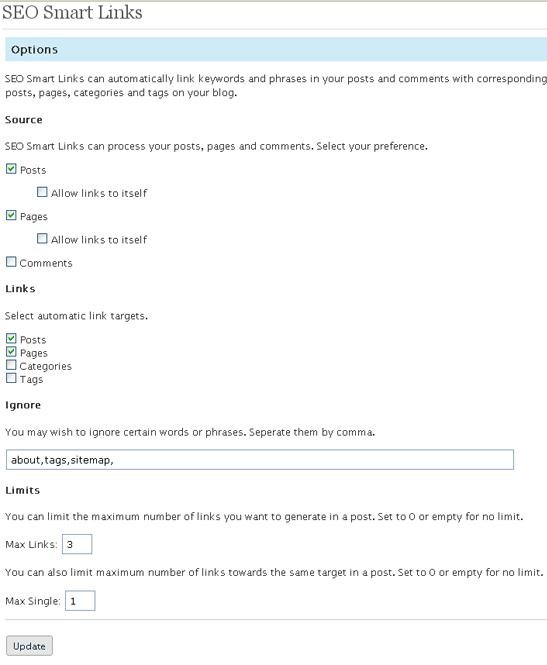This screenshot has height=665, width=547.
Task: Uncheck Pages checkbox under Links targets
Action: click(11, 352)
